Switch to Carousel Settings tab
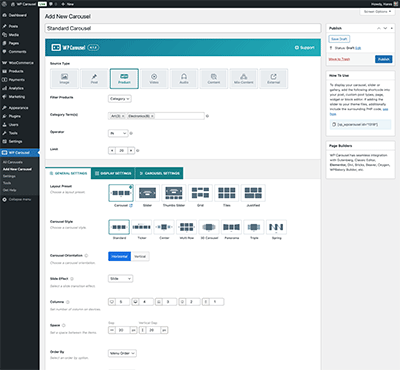This screenshot has height=370, width=400. click(159, 173)
